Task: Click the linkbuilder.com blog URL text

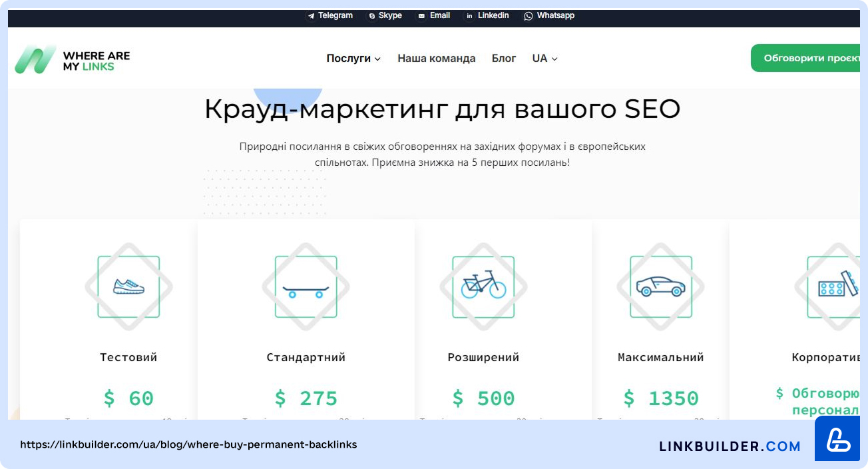Action: pyautogui.click(x=188, y=444)
